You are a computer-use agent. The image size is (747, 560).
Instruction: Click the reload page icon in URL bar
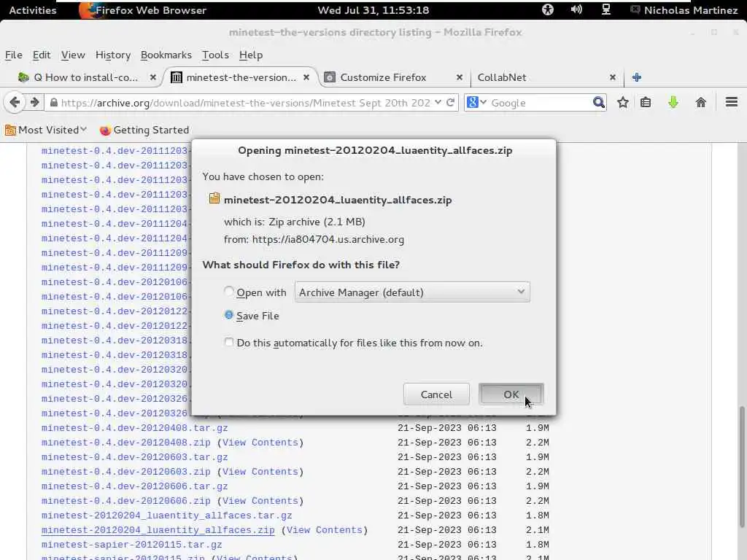(x=450, y=102)
